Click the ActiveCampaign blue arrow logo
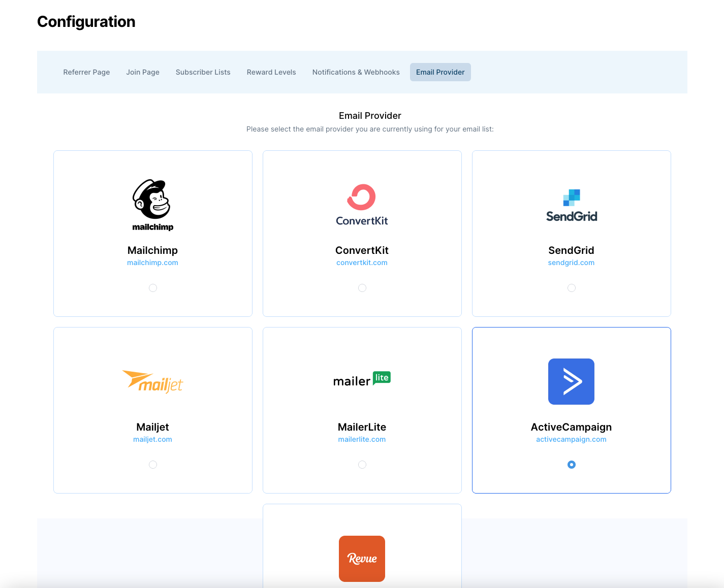The height and width of the screenshot is (588, 724). 571,381
